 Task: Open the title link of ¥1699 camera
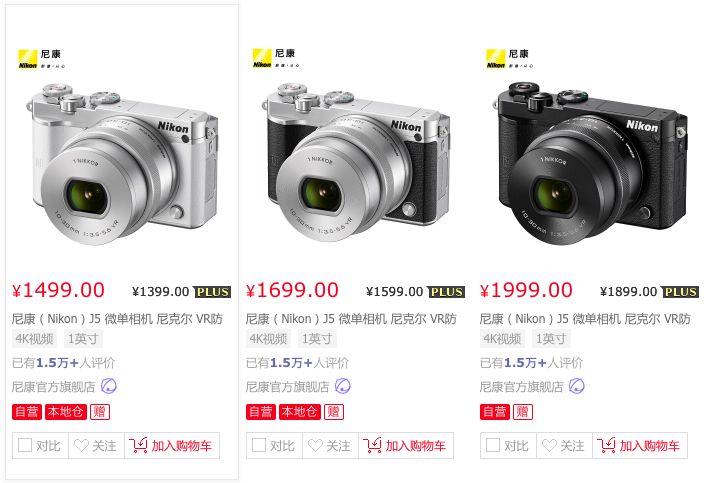tap(351, 319)
